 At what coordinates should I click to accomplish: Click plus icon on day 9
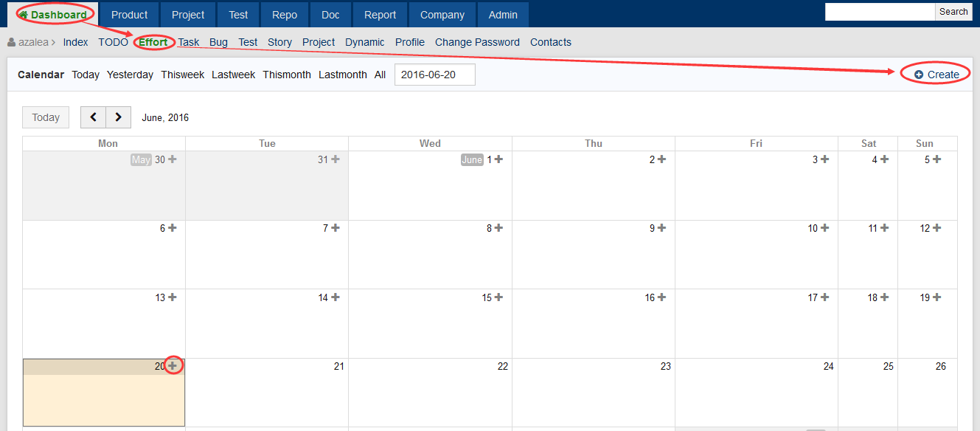pyautogui.click(x=661, y=228)
